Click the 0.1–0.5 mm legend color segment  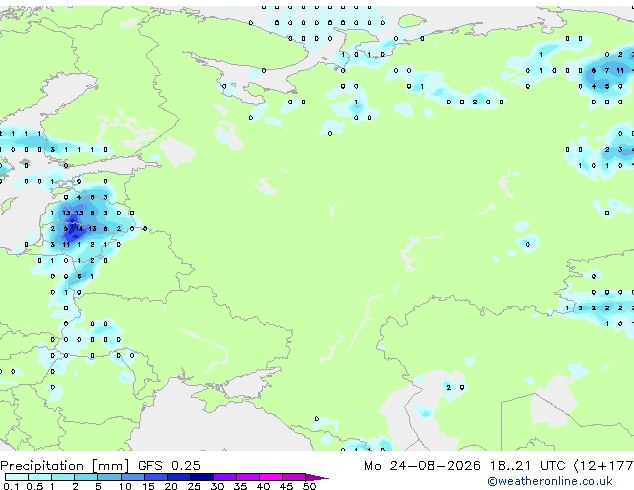click(x=17, y=477)
